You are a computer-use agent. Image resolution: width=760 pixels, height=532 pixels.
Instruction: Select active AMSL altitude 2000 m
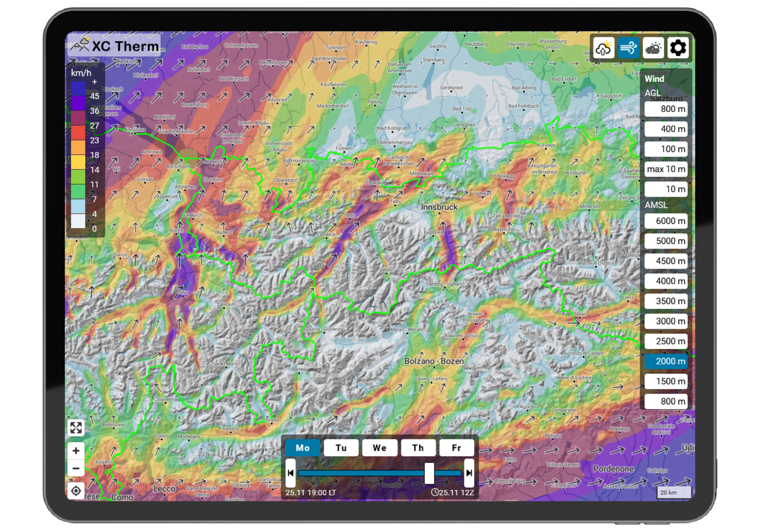coord(666,361)
